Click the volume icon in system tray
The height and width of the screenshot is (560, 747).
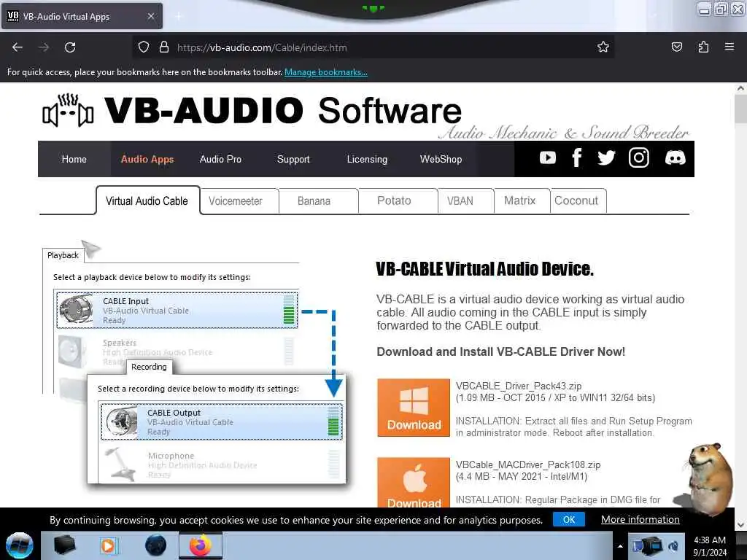(673, 546)
